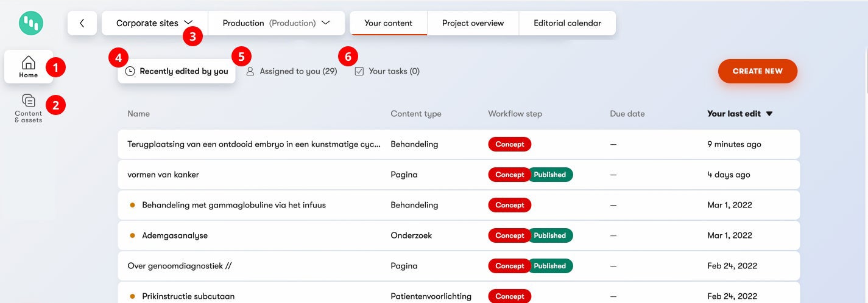The height and width of the screenshot is (303, 868).
Task: Expand the Corporate sites project dropdown
Action: pos(155,23)
